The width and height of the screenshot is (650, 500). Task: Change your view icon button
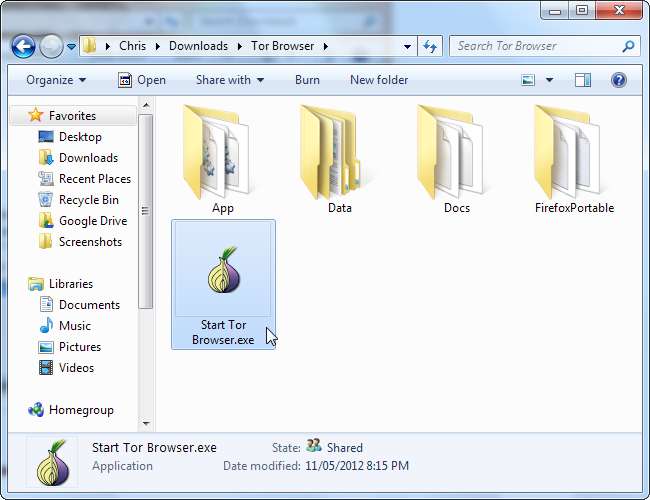pyautogui.click(x=528, y=80)
